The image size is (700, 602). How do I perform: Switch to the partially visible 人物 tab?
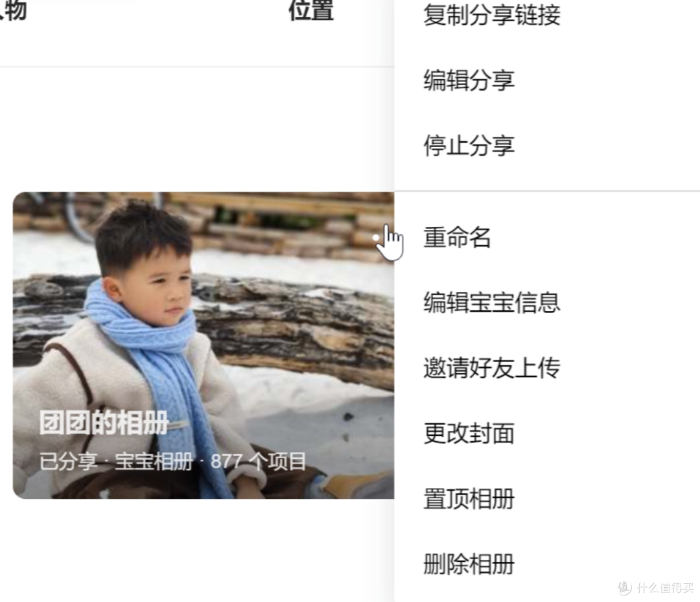pyautogui.click(x=13, y=10)
